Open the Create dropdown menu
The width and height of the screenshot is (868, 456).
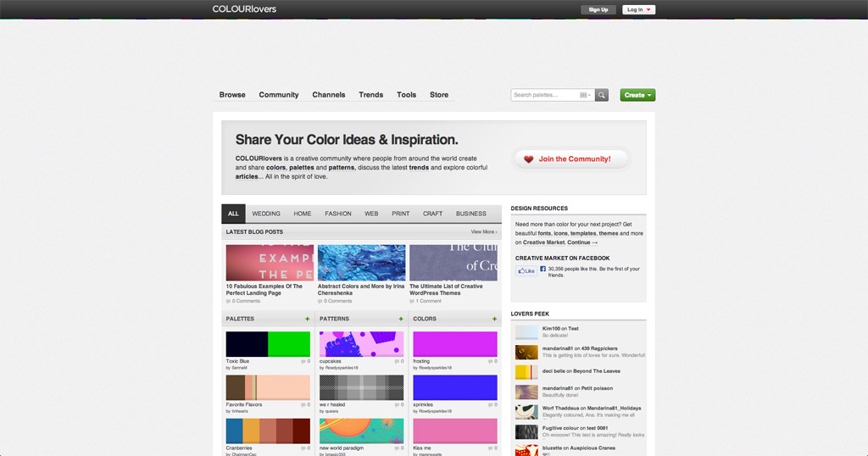coord(637,95)
